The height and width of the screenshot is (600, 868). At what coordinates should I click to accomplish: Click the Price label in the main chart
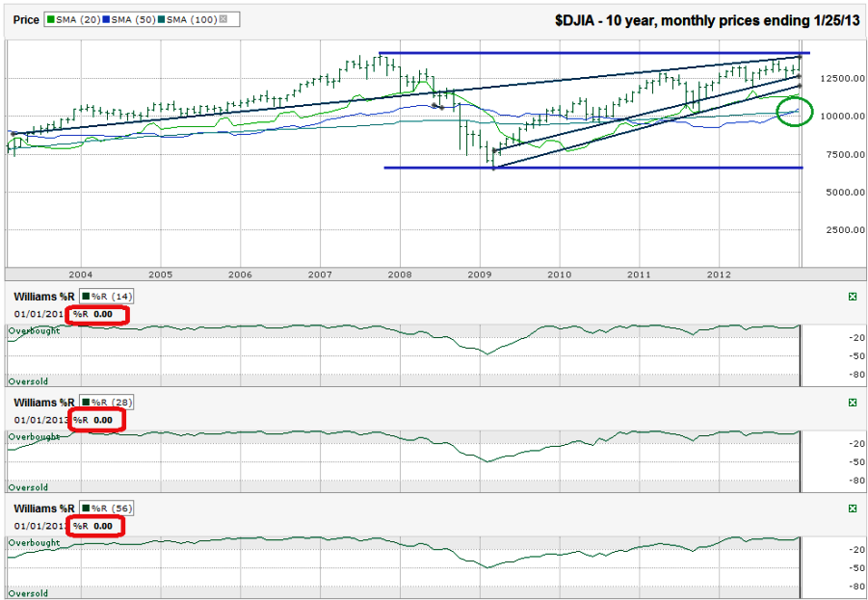tap(26, 20)
